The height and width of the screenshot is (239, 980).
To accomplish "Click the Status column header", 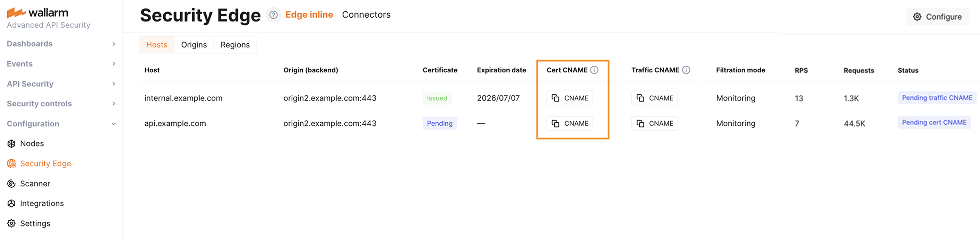I will coord(908,70).
